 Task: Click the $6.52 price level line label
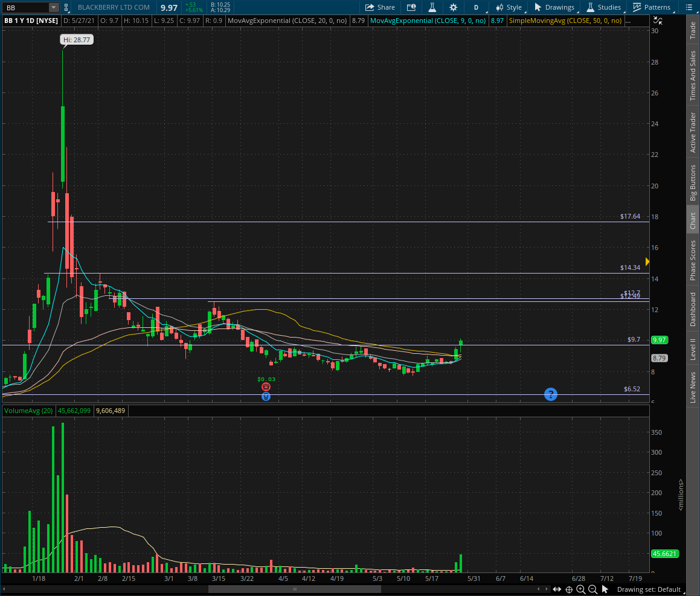tap(632, 389)
